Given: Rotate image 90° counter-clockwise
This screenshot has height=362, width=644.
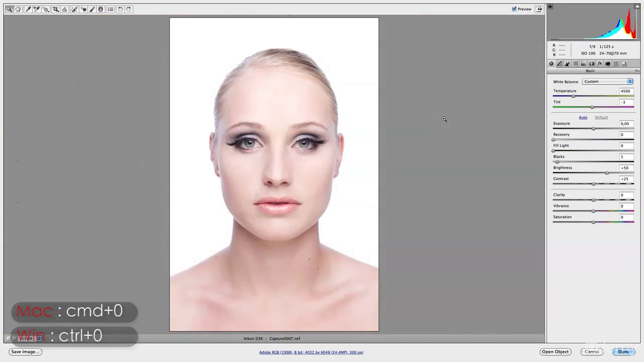Looking at the screenshot, I should [120, 9].
